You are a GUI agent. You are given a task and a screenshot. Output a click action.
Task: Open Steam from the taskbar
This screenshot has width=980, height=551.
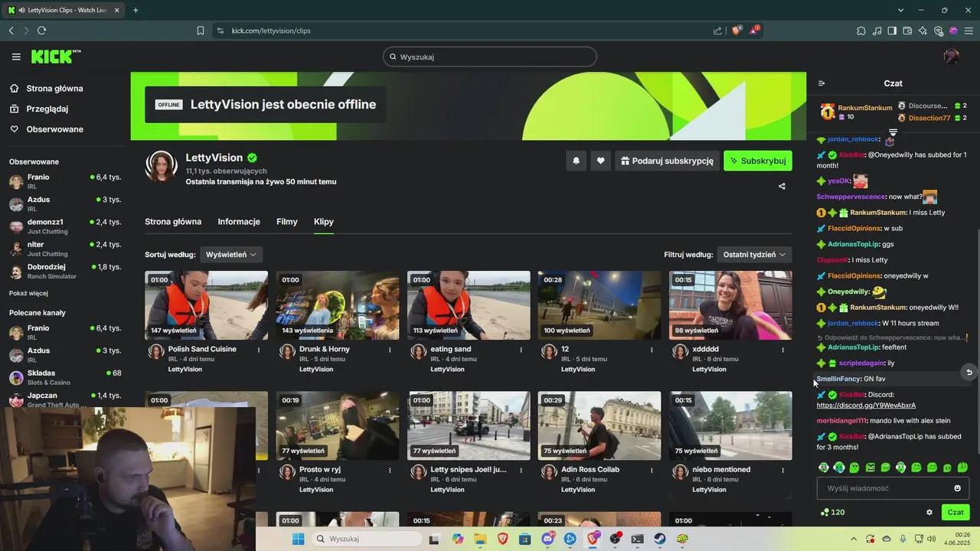(x=659, y=539)
